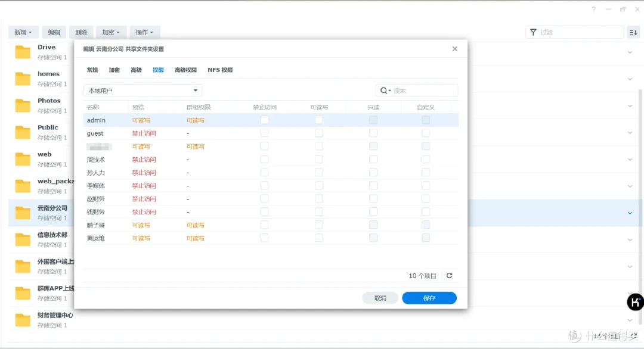Screen dimensions: 644x349
Task: Click the Public folder icon
Action: [23, 132]
